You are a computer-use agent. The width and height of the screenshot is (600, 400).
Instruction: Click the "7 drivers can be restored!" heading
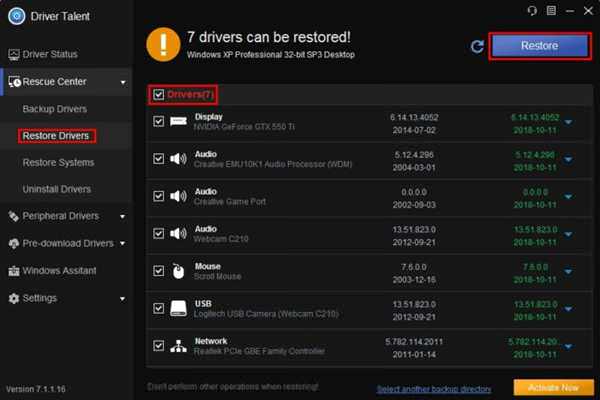[269, 37]
